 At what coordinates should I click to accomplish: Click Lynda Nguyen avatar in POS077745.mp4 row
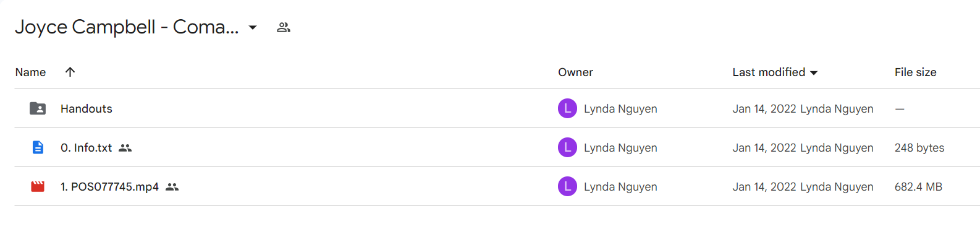pyautogui.click(x=567, y=186)
